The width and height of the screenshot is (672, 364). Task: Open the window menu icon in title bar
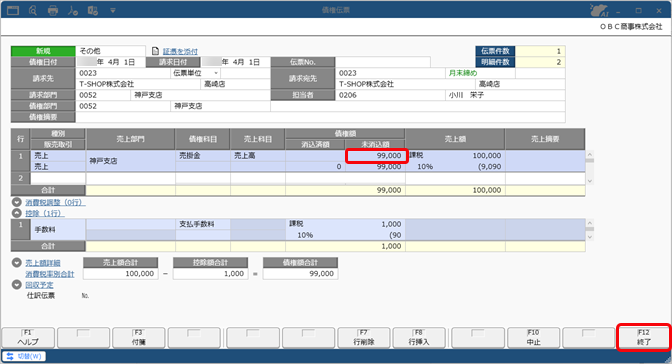click(x=13, y=10)
